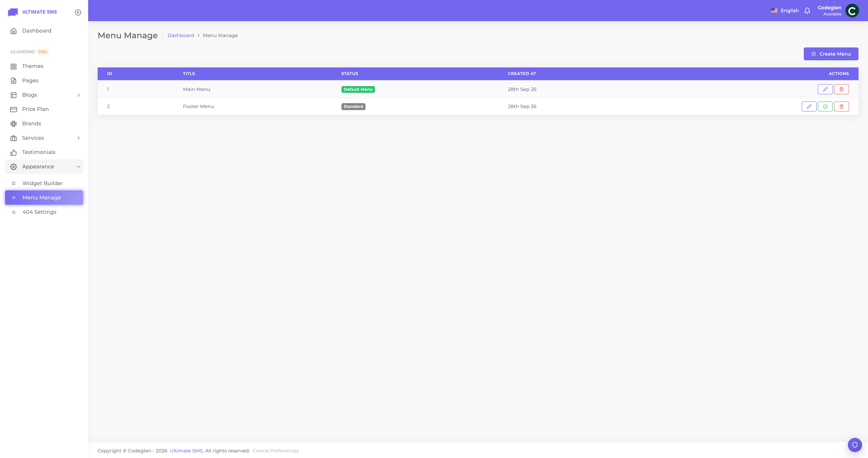Viewport: 868px width, 458px height.
Task: Click the Standard status badge
Action: [x=353, y=106]
